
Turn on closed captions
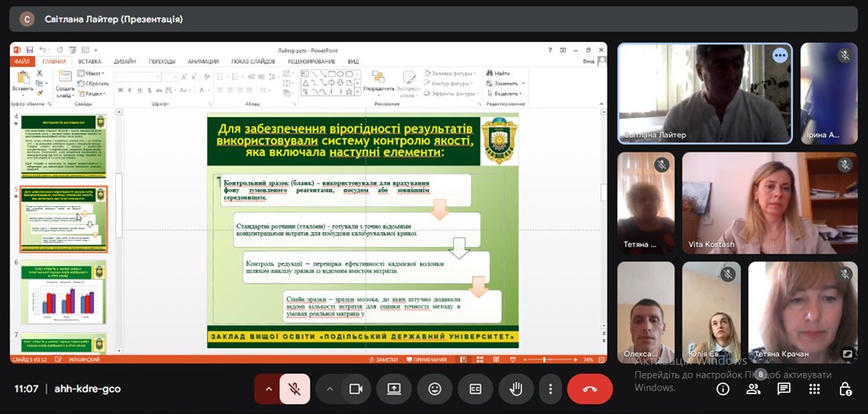pyautogui.click(x=475, y=389)
